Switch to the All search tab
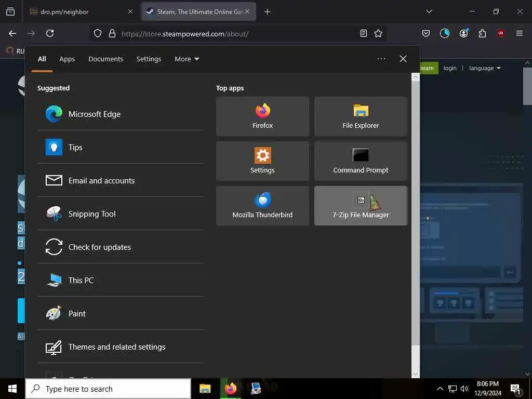 pyautogui.click(x=42, y=59)
